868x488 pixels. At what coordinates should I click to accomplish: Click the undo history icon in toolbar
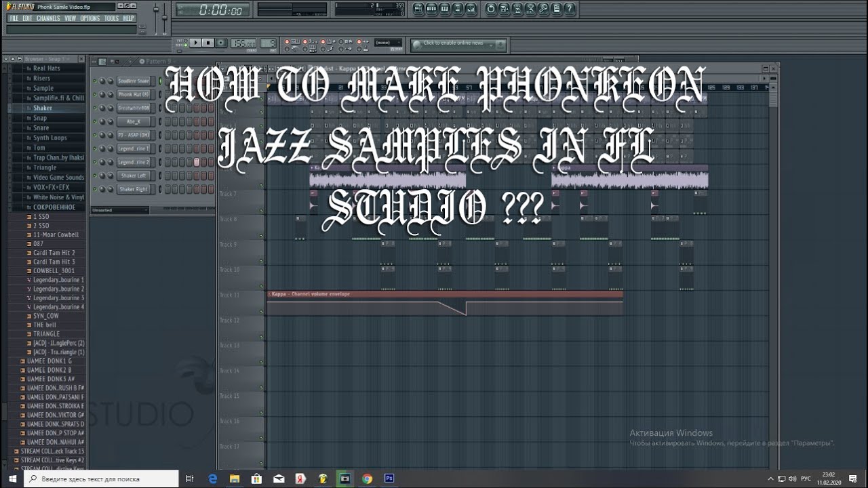492,9
